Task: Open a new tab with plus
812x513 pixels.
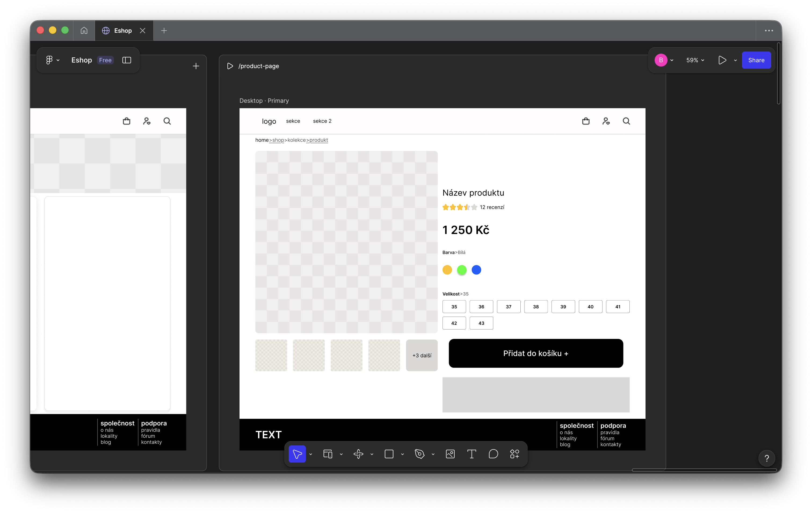Action: pyautogui.click(x=164, y=31)
